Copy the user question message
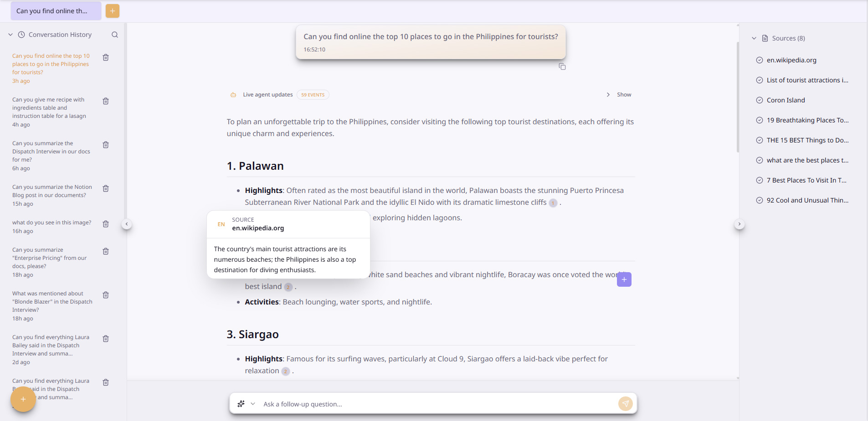868x421 pixels. coord(562,67)
